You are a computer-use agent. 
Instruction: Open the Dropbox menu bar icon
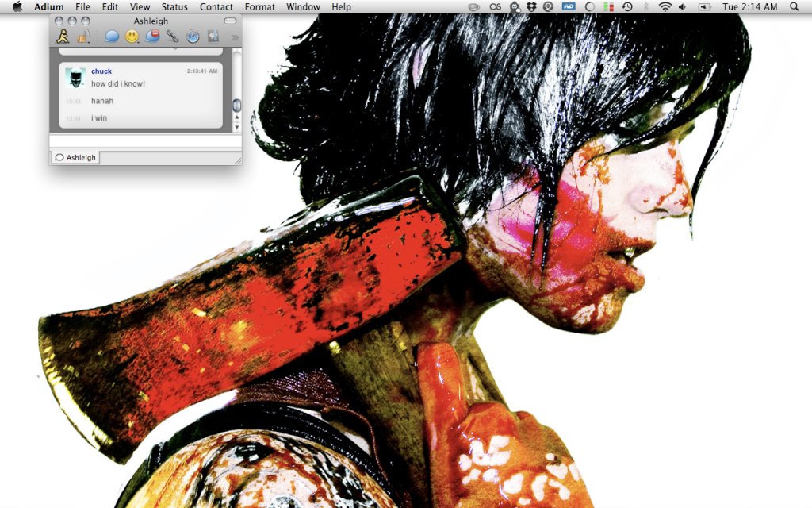tap(531, 6)
